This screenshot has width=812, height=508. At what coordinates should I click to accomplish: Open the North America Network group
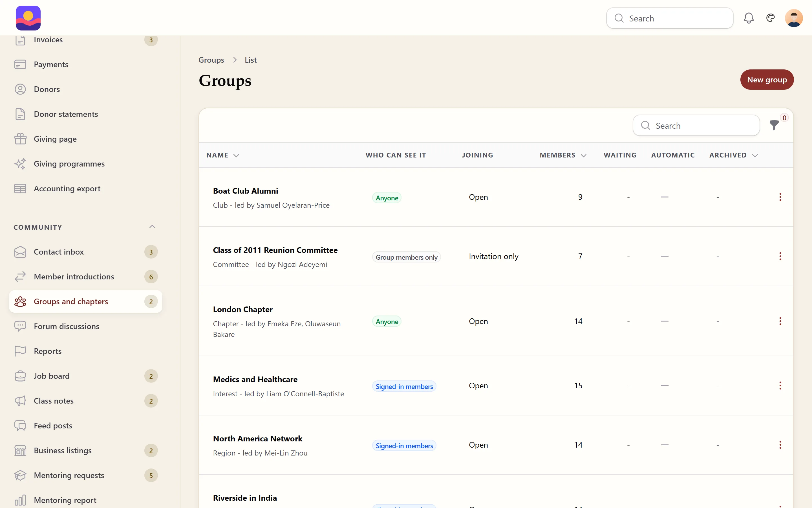pos(257,439)
